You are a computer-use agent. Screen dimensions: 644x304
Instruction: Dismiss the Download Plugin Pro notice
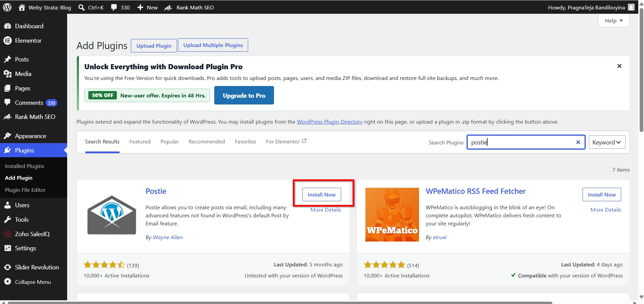(619, 66)
